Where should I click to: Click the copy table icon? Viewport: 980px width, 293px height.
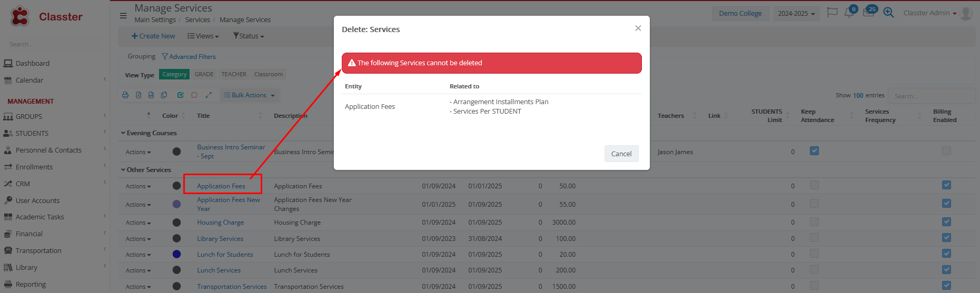(164, 95)
